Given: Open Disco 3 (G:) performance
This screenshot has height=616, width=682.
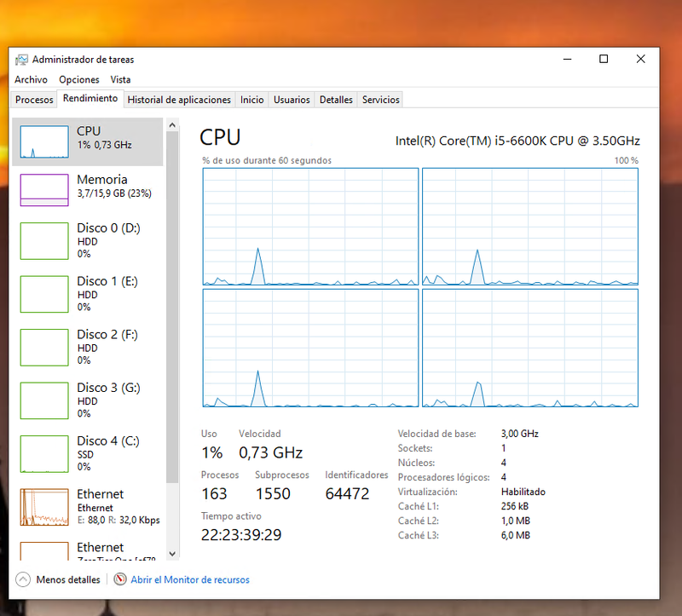Looking at the screenshot, I should [88, 400].
